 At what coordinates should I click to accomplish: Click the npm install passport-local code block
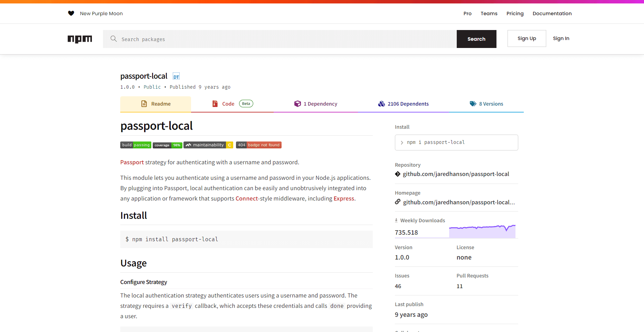pyautogui.click(x=246, y=239)
